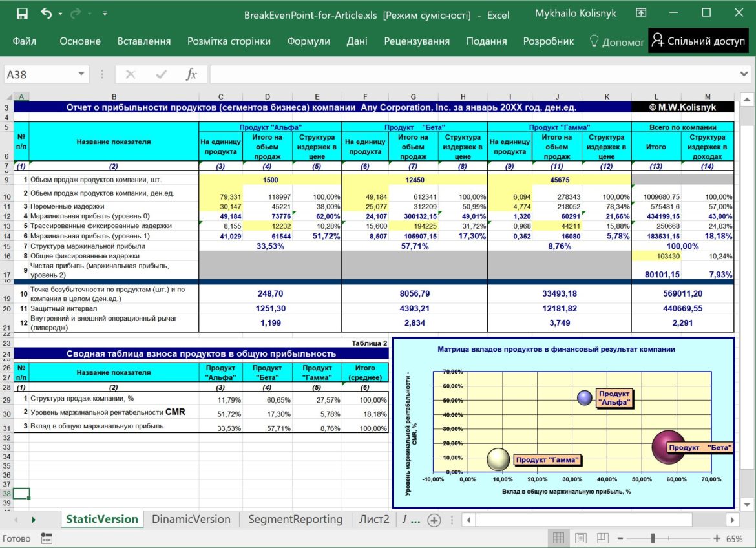Open the Дані ribbon tab

click(357, 41)
